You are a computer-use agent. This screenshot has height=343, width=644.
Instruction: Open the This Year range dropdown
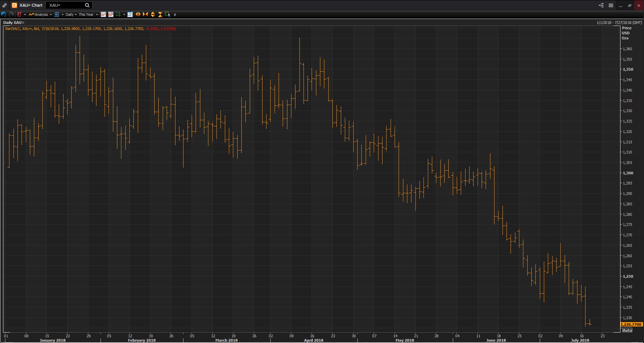click(88, 14)
